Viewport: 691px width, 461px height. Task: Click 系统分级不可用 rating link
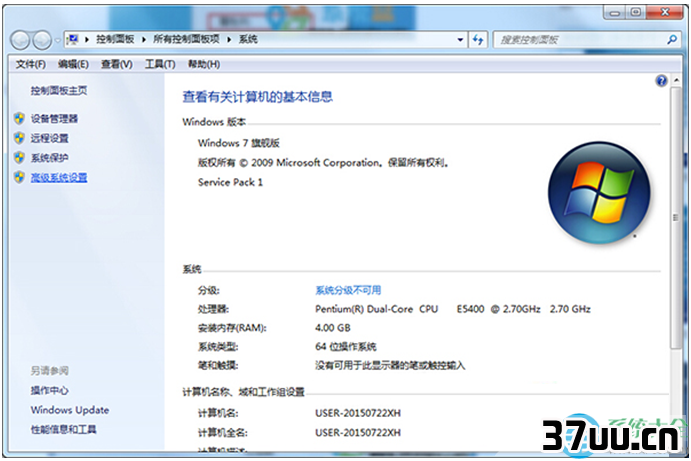(x=348, y=290)
